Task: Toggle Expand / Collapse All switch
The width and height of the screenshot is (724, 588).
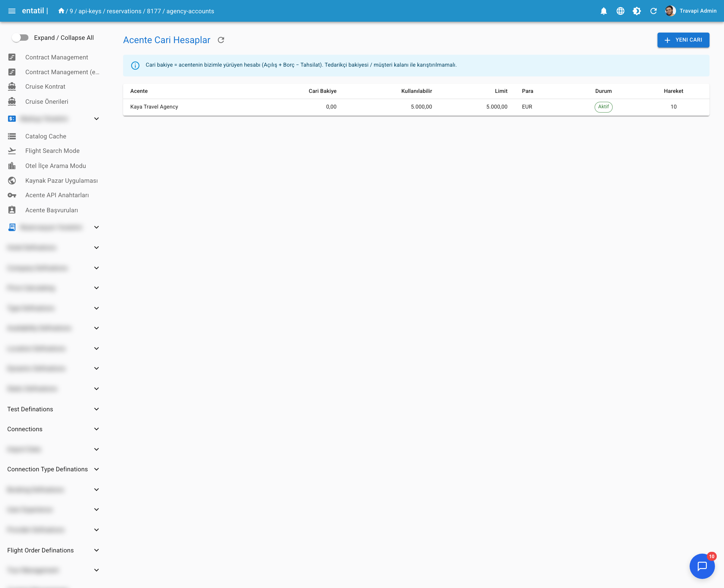Action: click(x=20, y=38)
